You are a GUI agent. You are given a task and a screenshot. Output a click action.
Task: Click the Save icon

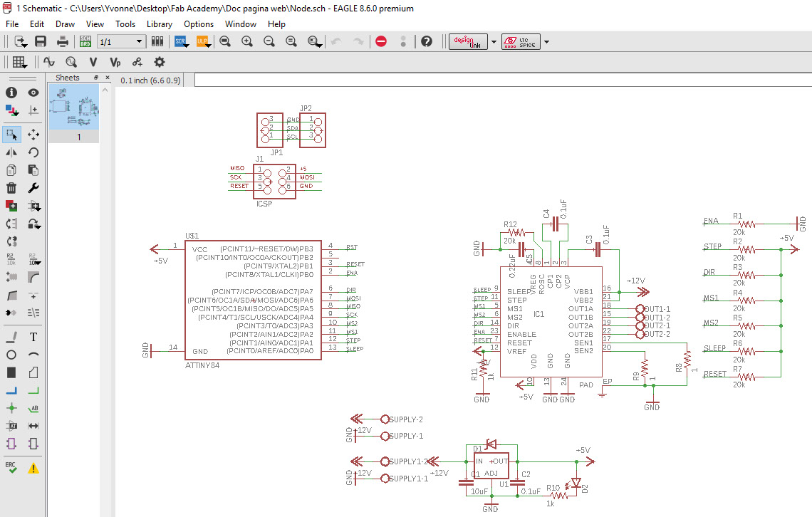click(x=41, y=41)
